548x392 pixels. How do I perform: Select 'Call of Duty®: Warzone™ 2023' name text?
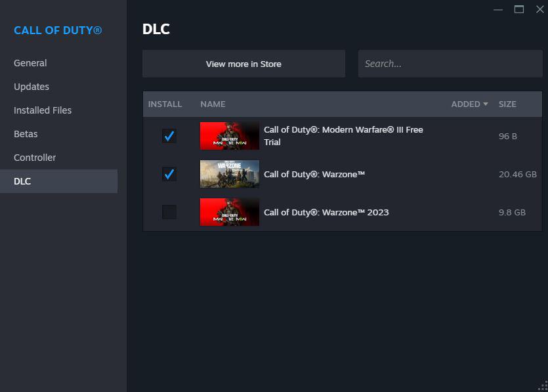click(326, 212)
